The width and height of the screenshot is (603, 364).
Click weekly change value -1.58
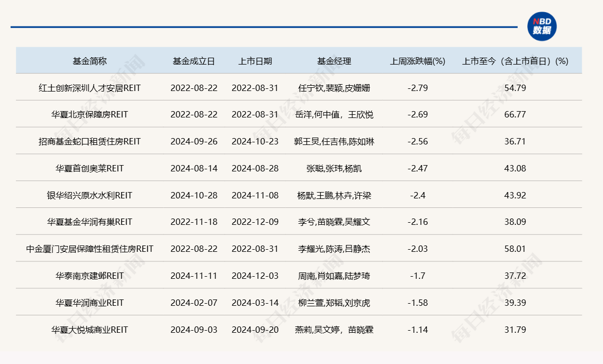tap(418, 303)
